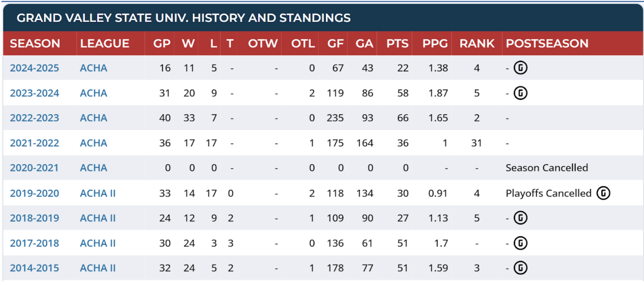Click G icon beside Playoffs Cancelled

(603, 193)
